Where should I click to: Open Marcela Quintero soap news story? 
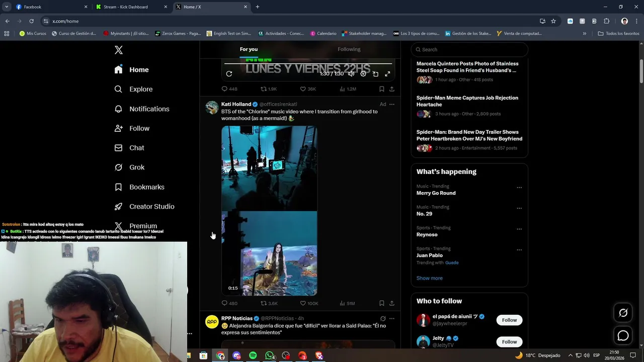469,71
